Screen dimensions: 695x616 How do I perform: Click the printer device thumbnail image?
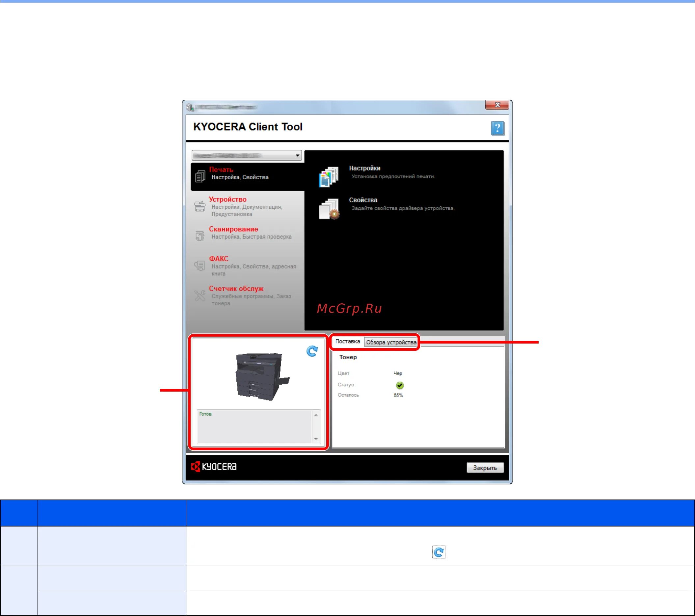coord(260,376)
